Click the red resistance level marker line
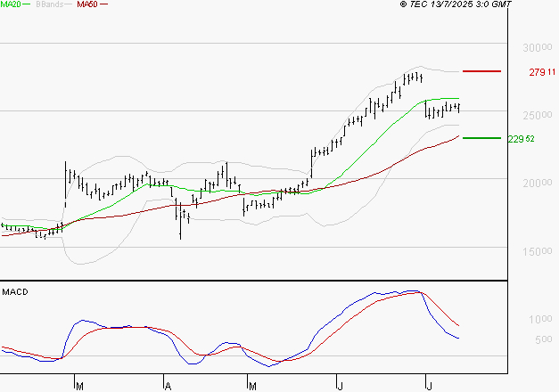The height and width of the screenshot is (392, 559). coord(481,71)
